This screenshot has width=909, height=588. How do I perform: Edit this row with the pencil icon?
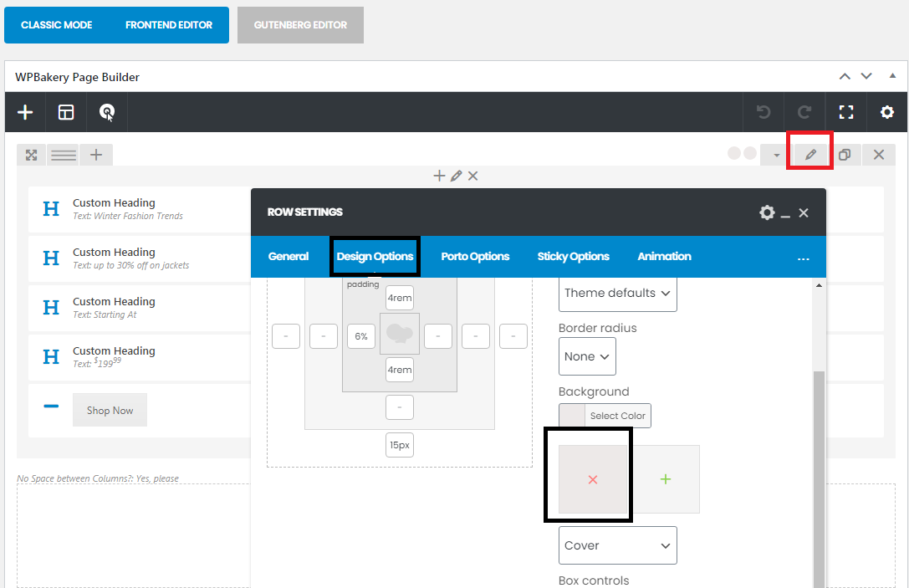810,155
